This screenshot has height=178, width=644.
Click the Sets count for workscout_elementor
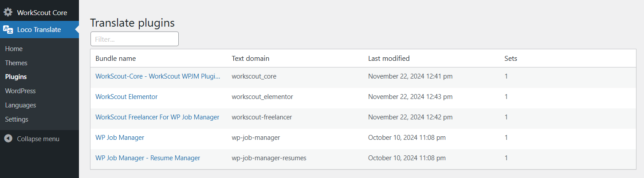coord(506,97)
